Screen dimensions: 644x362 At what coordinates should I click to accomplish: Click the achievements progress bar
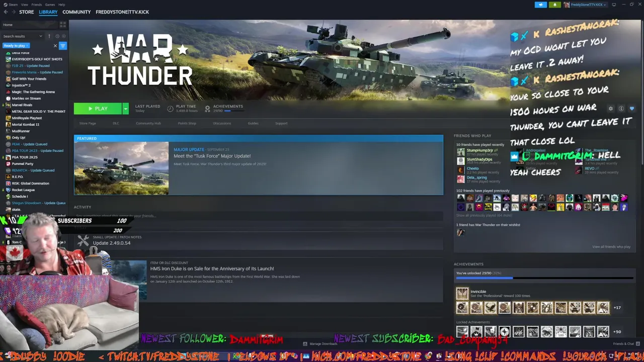click(x=544, y=278)
